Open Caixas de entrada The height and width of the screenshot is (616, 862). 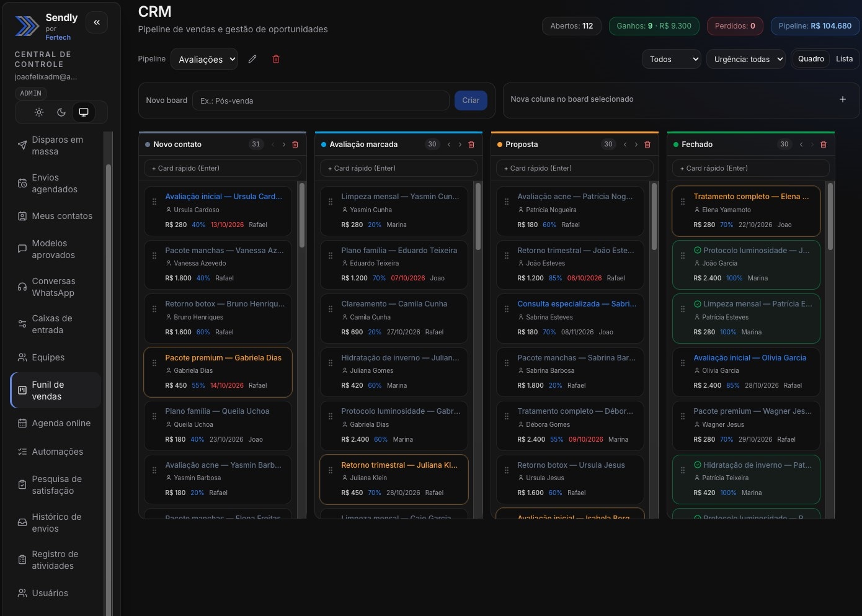(56, 324)
